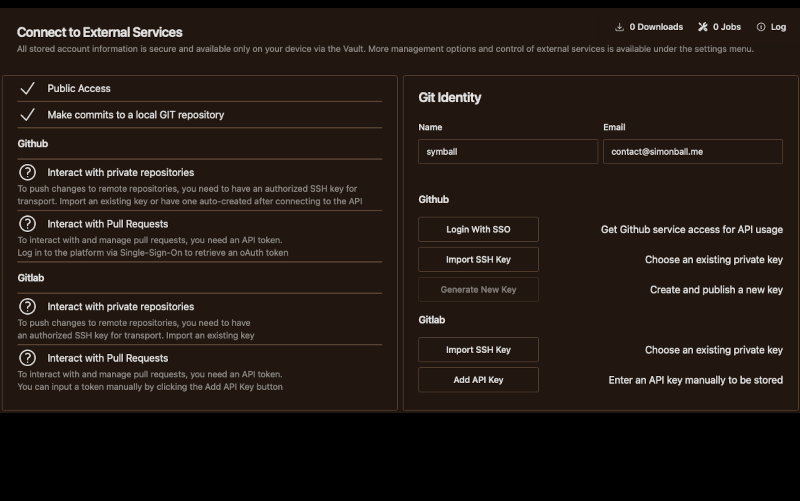Click question icon for Github Pull Requests
This screenshot has width=800, height=501.
(28, 224)
